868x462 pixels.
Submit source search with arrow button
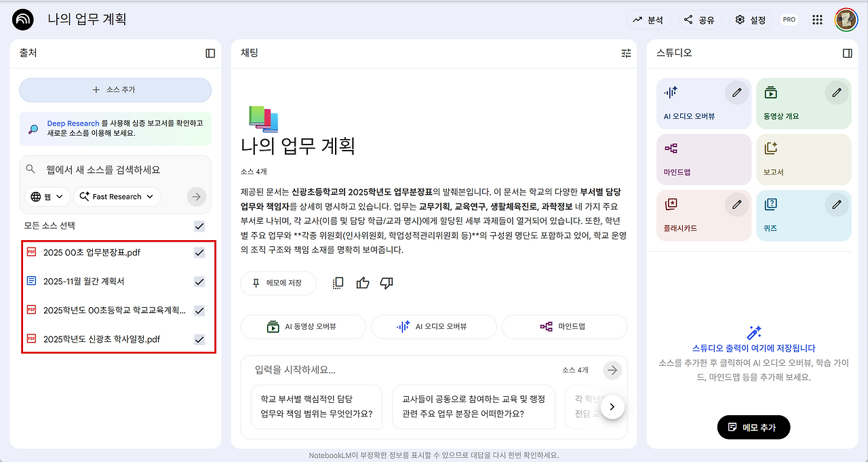(x=196, y=197)
